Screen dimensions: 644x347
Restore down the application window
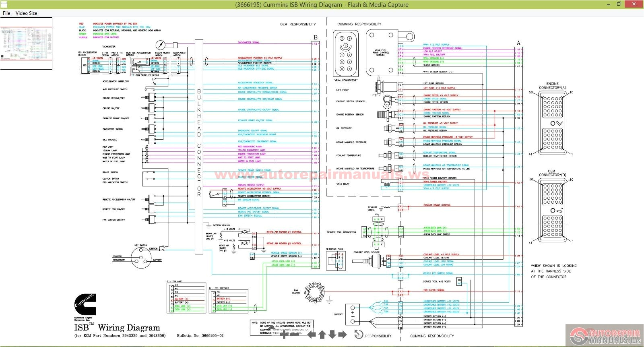619,4
